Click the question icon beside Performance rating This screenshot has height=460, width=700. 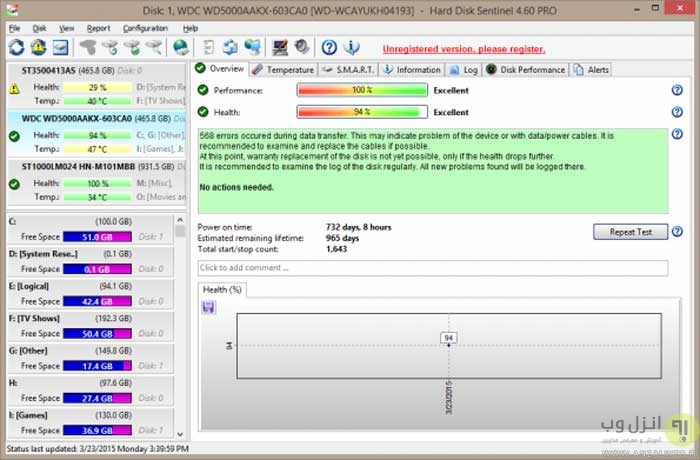pyautogui.click(x=677, y=90)
